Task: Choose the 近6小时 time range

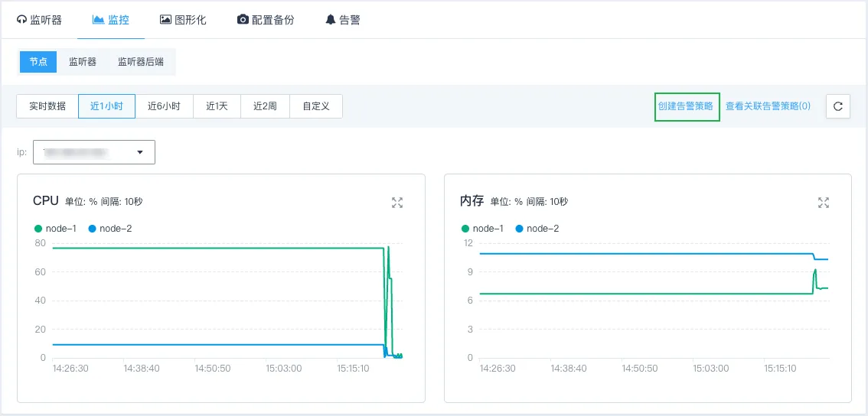Action: (x=164, y=106)
